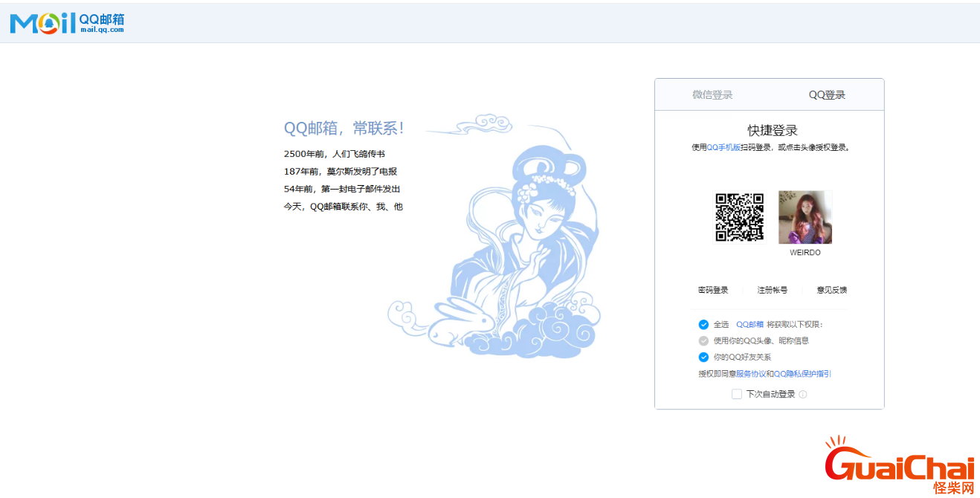Toggle 全选 permissions checkbox

click(x=703, y=324)
